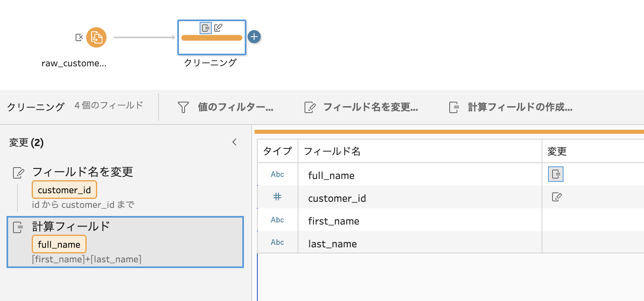The image size is (644, 301).
Task: Select the 計算フィールド change entry
Action: (125, 242)
